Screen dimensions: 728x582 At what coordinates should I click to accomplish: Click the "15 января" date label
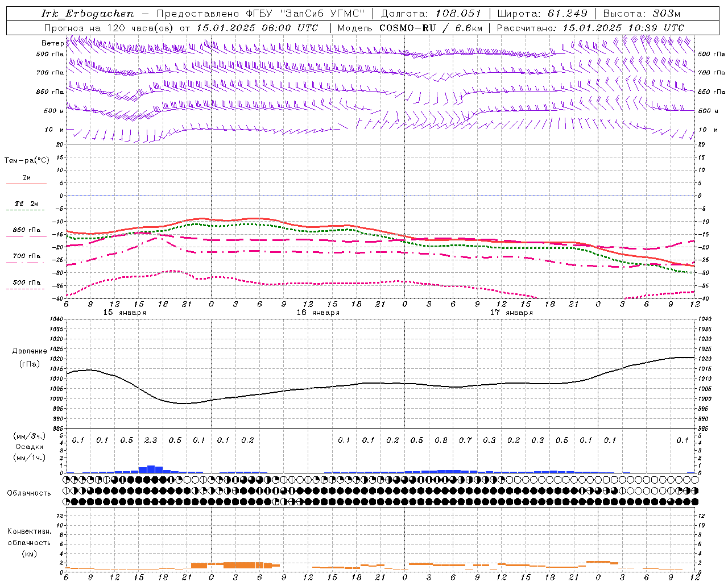[125, 312]
